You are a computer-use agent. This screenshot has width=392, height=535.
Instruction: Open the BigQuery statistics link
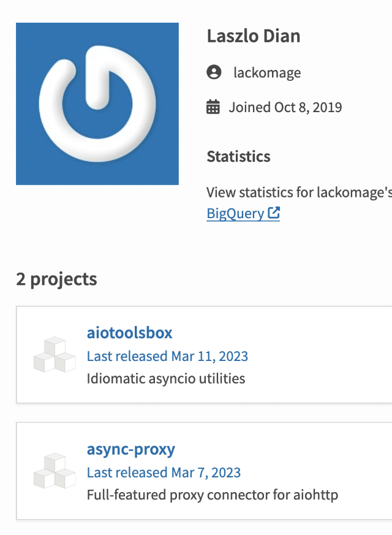click(x=236, y=213)
